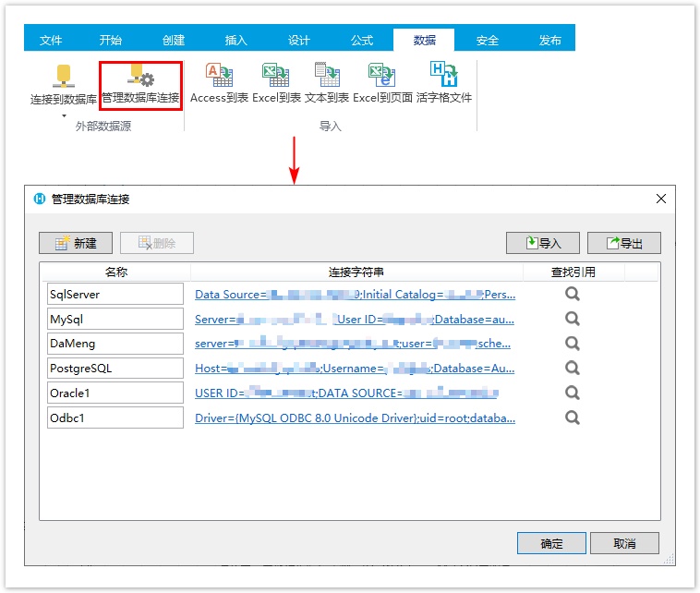Click the magnifier icon in Odbc1 row
This screenshot has height=593, width=700.
click(573, 418)
